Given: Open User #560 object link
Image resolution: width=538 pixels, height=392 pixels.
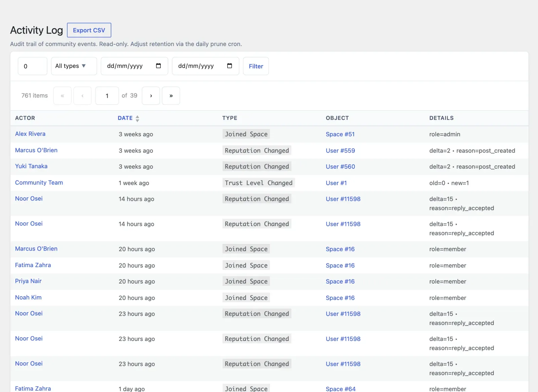Looking at the screenshot, I should click(340, 166).
